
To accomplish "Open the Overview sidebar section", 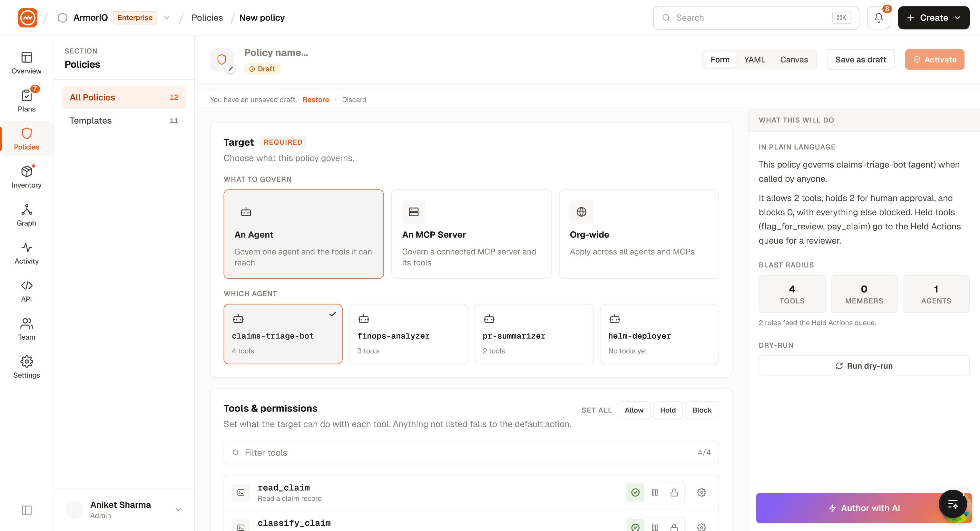I will point(27,63).
